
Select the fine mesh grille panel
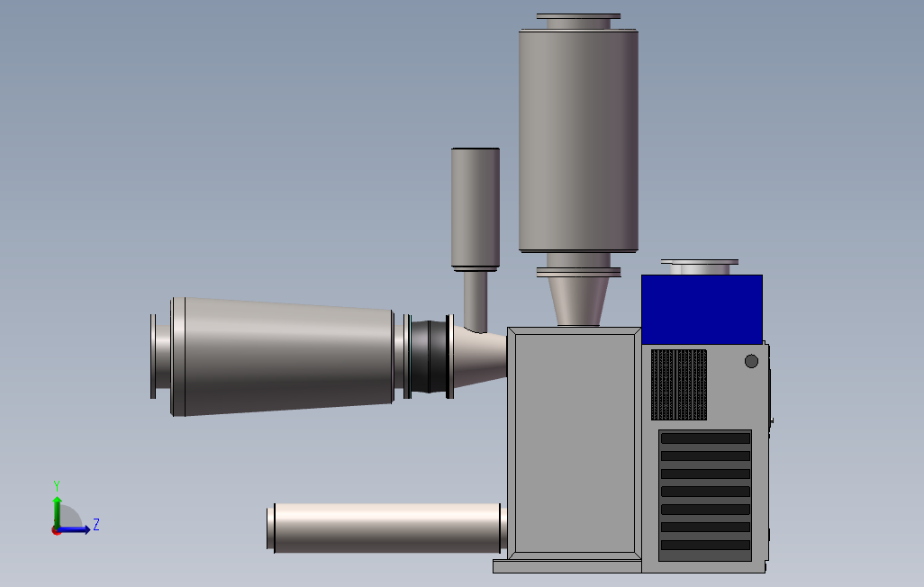pos(679,384)
